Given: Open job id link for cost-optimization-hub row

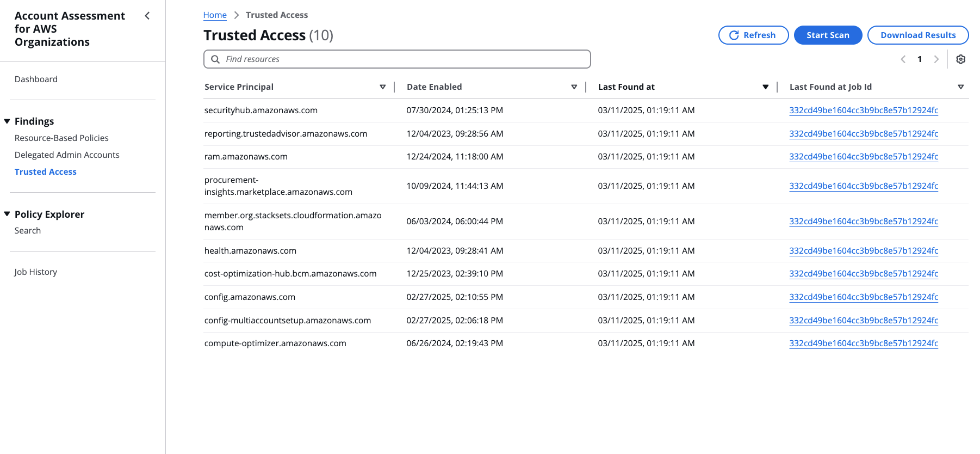Looking at the screenshot, I should 864,274.
